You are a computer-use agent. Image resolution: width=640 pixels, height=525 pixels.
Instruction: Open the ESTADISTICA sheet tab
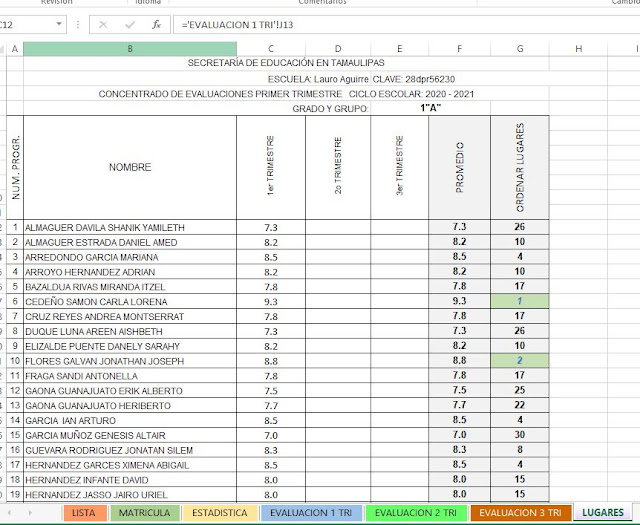click(x=220, y=513)
